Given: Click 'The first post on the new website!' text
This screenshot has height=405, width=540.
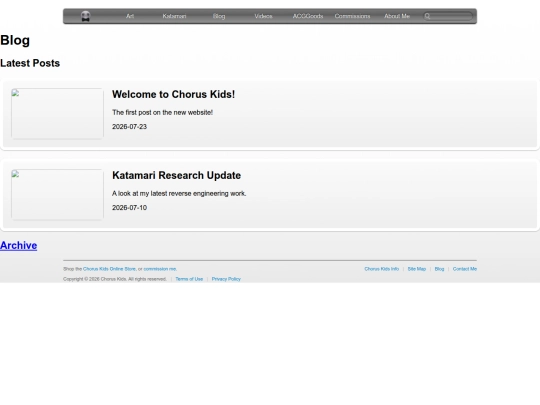Looking at the screenshot, I should 162,113.
